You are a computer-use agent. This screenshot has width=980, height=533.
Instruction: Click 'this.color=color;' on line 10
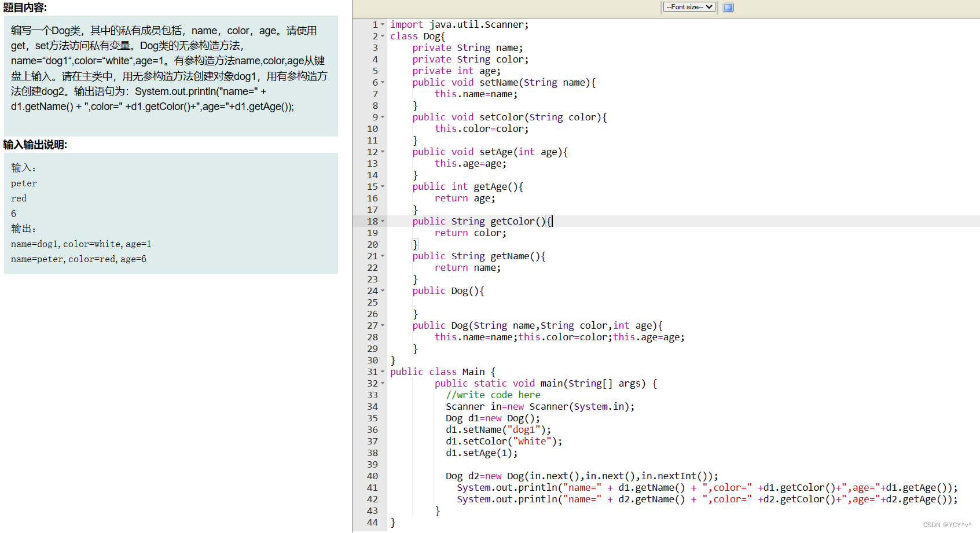(482, 128)
